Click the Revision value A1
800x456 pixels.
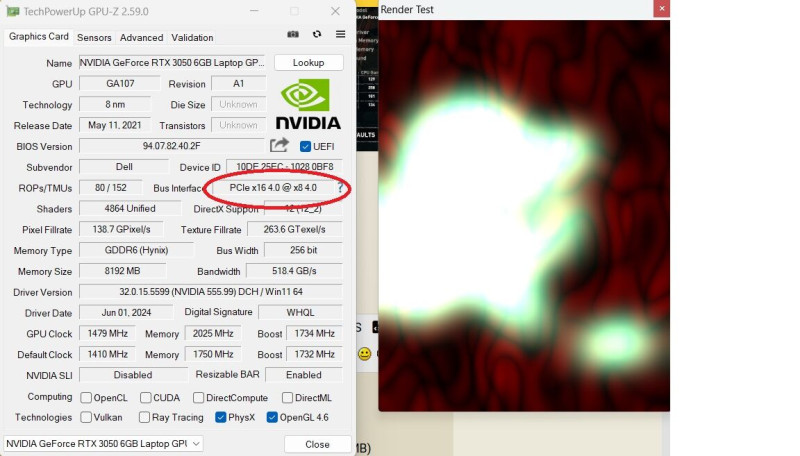pos(238,84)
